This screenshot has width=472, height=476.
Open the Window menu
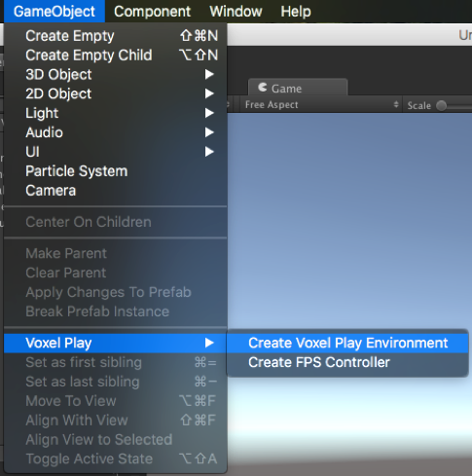click(236, 12)
